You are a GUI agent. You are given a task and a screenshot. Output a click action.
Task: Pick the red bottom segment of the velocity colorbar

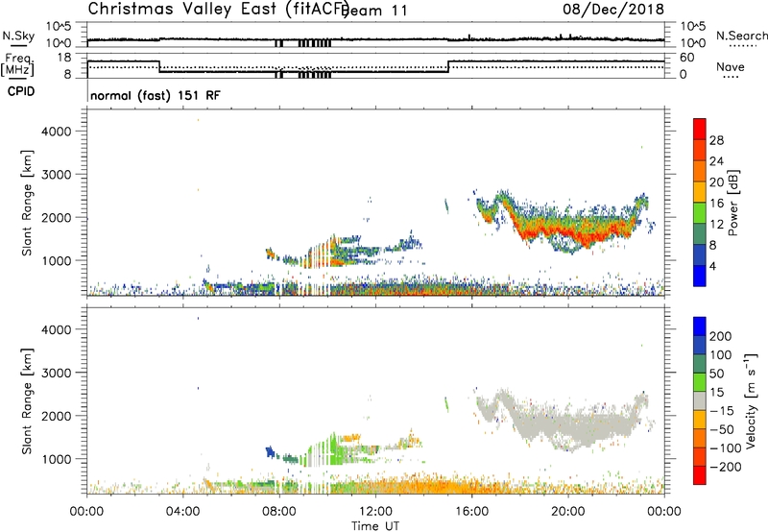click(700, 475)
